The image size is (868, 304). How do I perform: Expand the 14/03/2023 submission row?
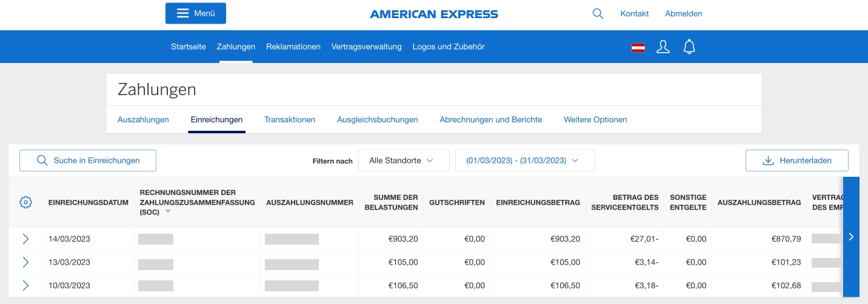(25, 239)
